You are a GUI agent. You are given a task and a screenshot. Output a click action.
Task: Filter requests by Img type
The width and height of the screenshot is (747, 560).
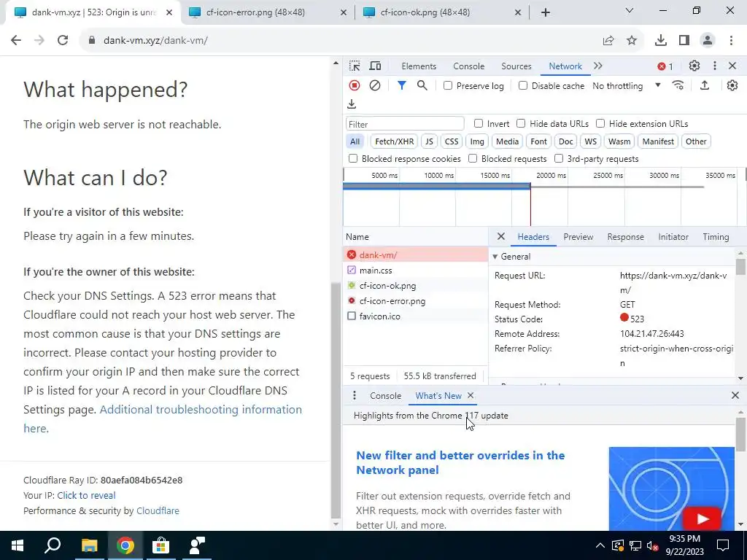477,141
